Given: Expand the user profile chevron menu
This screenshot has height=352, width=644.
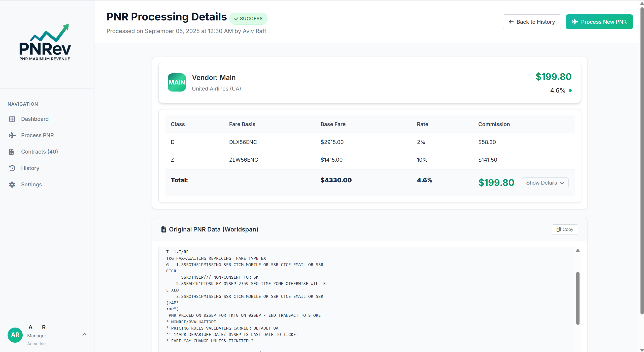Looking at the screenshot, I should 84,335.
